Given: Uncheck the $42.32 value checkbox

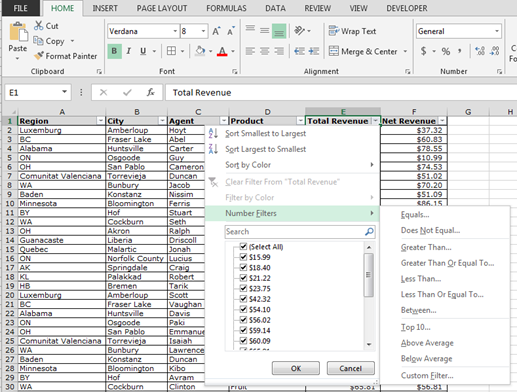Looking at the screenshot, I should click(x=243, y=299).
